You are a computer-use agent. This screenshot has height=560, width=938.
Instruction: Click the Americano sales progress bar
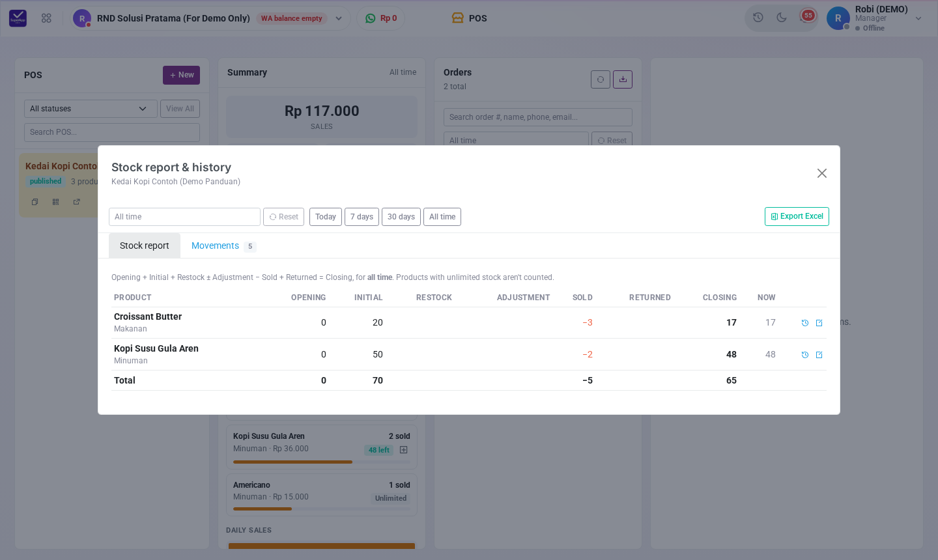(322, 509)
